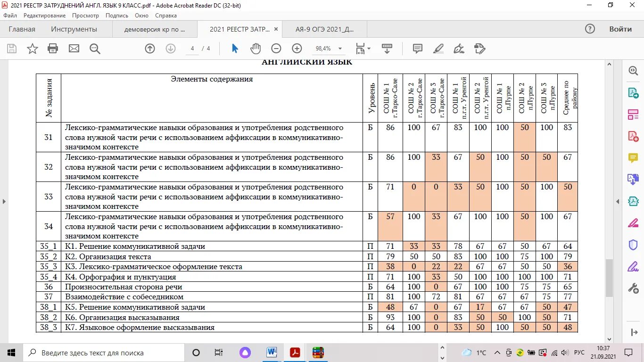Click the vertical document scrollbar thumb
Image resolution: width=644 pixels, height=362 pixels.
[x=609, y=278]
